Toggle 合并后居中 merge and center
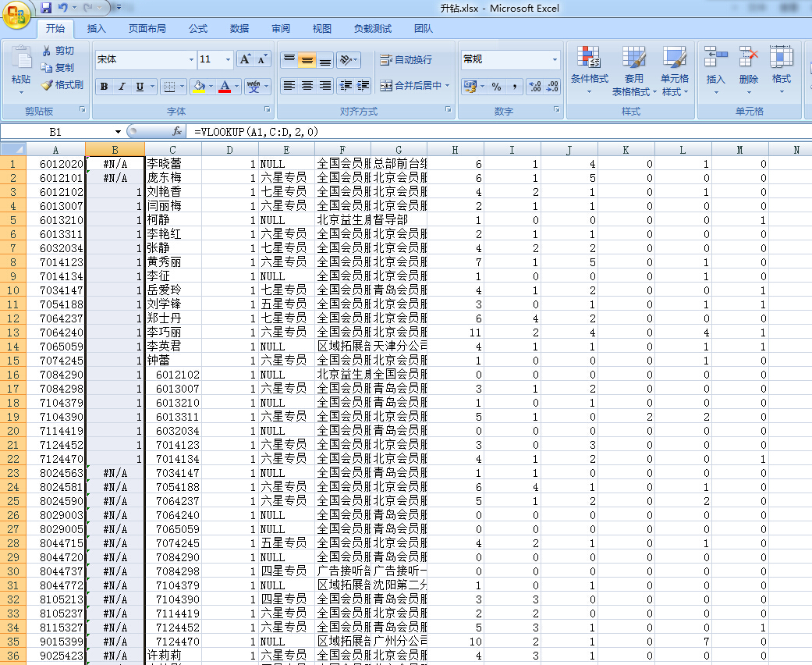 click(415, 86)
